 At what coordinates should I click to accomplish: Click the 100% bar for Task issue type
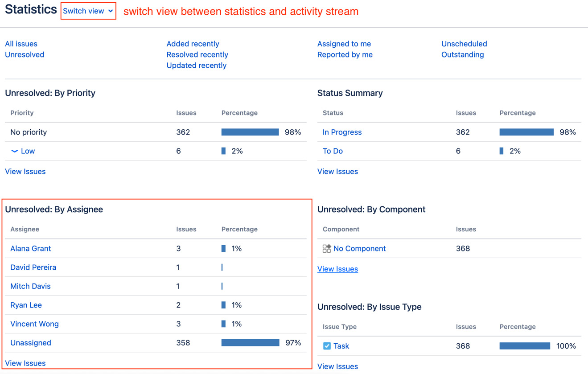click(x=525, y=345)
